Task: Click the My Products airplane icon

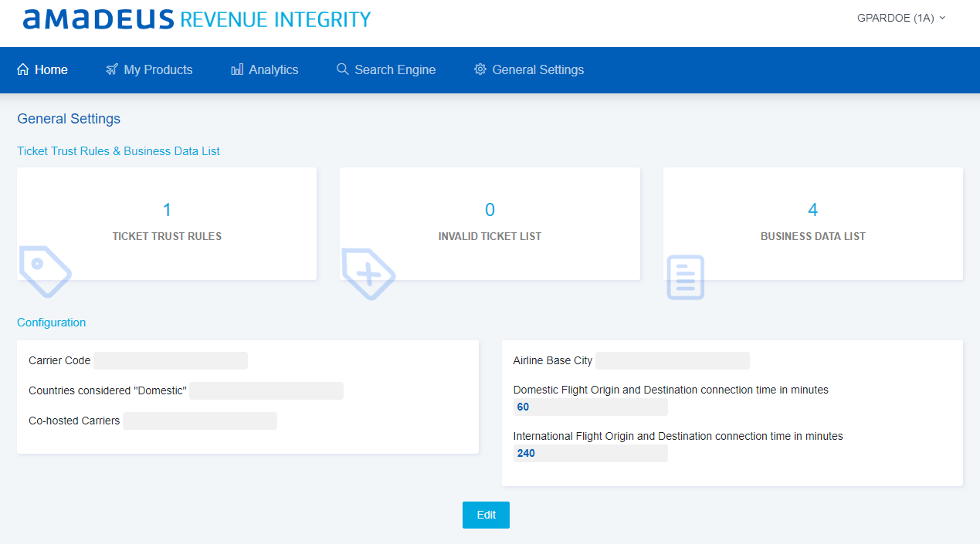Action: [x=112, y=69]
